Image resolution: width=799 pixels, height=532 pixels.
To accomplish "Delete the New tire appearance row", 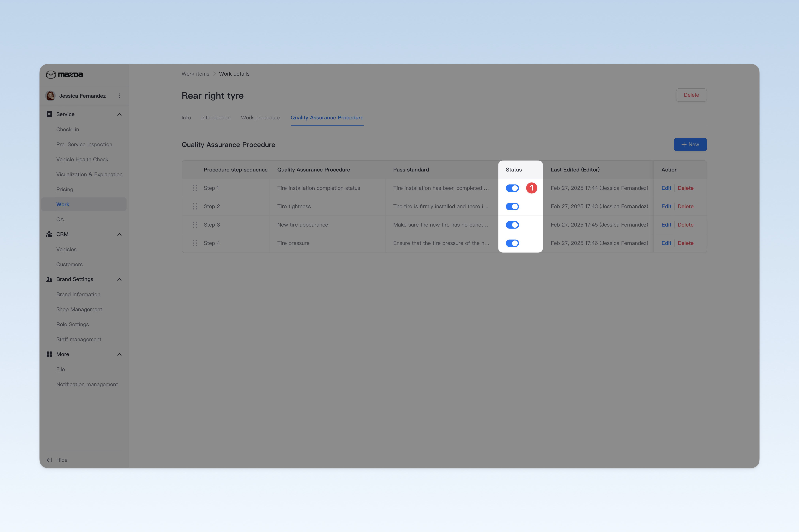I will click(x=685, y=225).
